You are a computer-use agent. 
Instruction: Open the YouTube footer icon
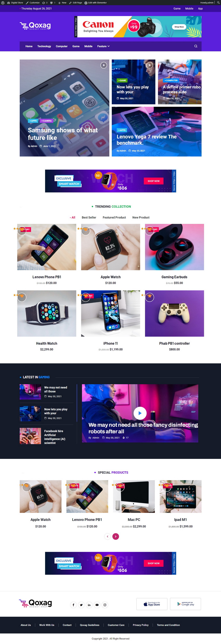pyautogui.click(x=97, y=605)
